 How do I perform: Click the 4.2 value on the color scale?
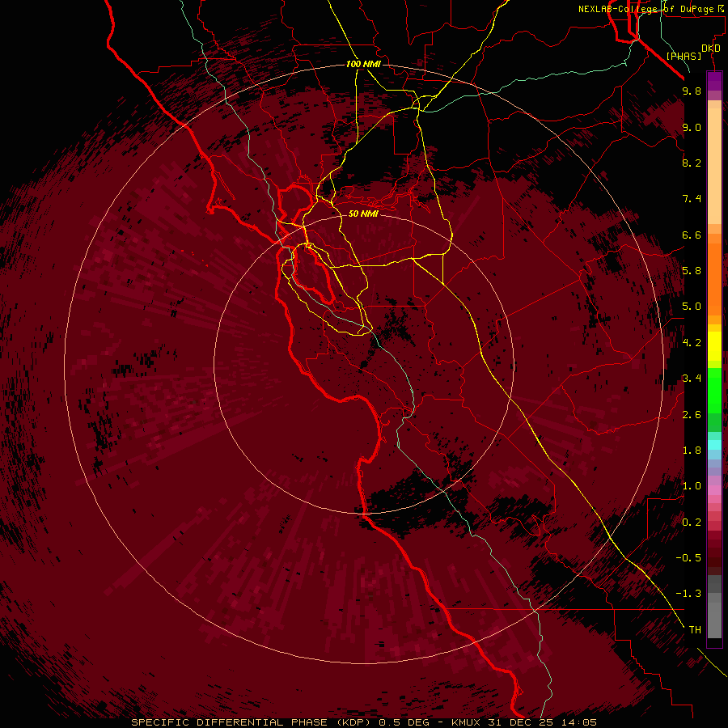tap(692, 343)
